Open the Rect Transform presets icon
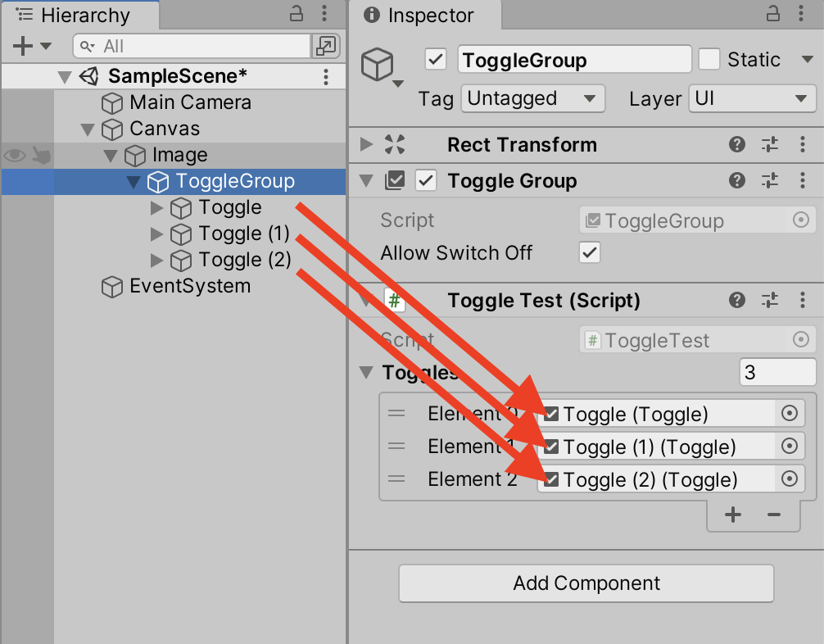Image resolution: width=824 pixels, height=644 pixels. tap(770, 145)
